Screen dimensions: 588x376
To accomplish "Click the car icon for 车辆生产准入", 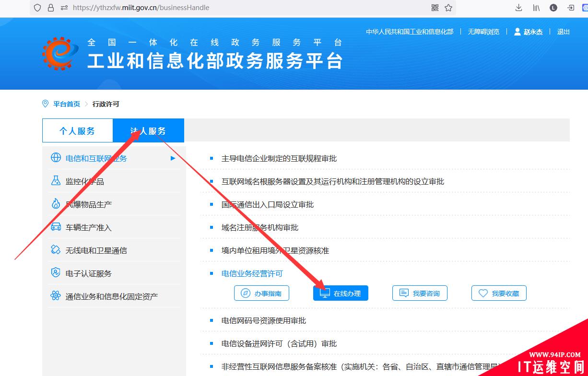I will pos(56,227).
